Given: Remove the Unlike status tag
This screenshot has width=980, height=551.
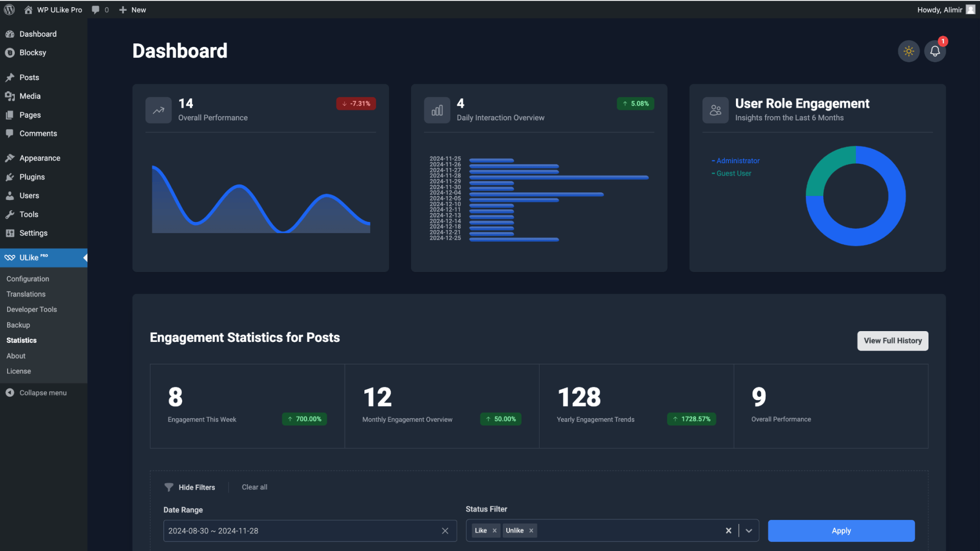Looking at the screenshot, I should pos(531,531).
